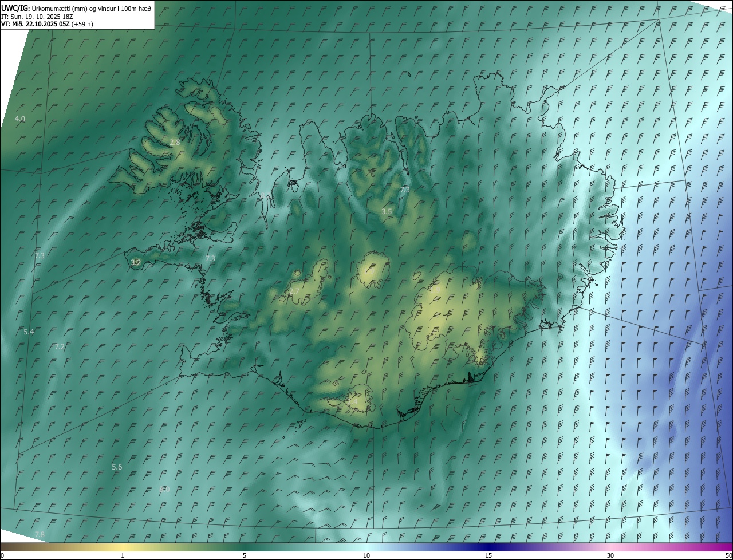Click the '7.2' value label on the map

(x=60, y=346)
